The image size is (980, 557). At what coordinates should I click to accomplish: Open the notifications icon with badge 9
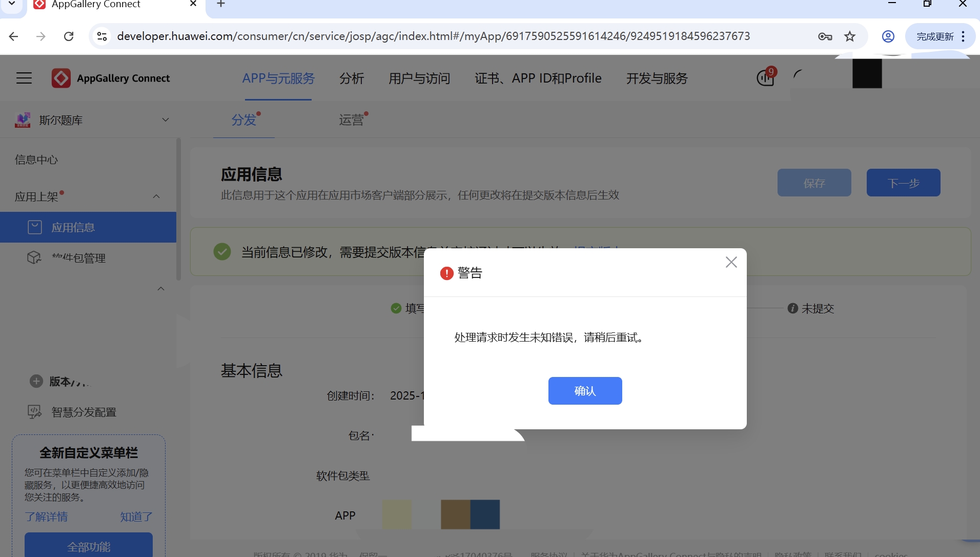point(765,78)
